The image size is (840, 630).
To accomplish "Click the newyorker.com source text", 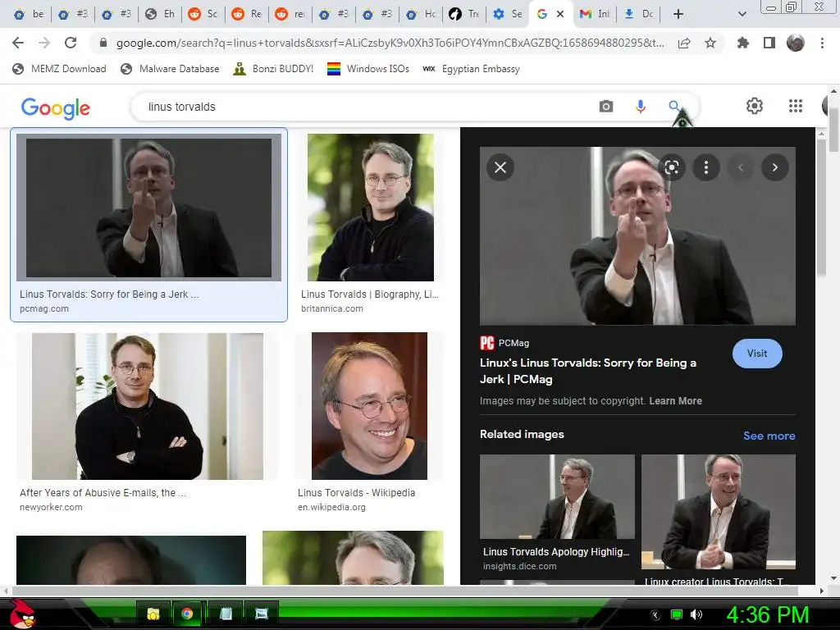I will 51,507.
